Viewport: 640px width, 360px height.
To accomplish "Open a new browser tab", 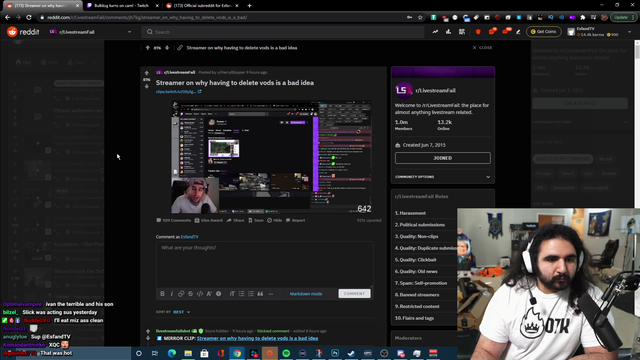I will [249, 6].
